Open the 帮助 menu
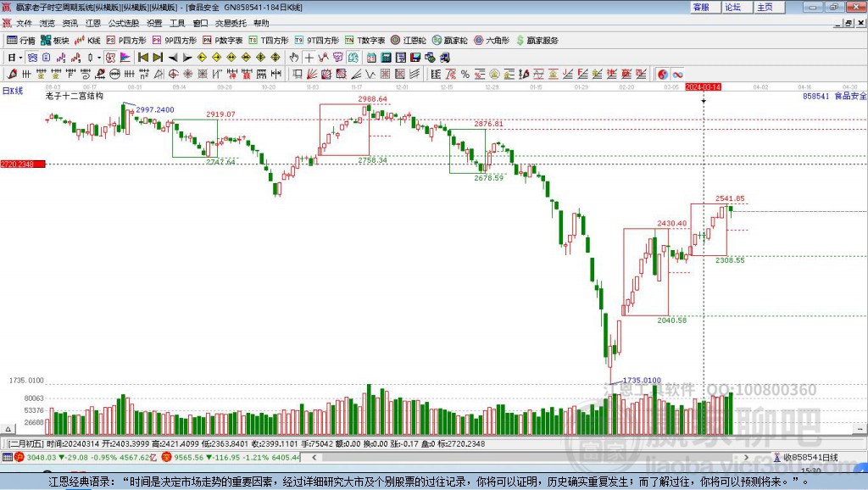 tap(261, 23)
